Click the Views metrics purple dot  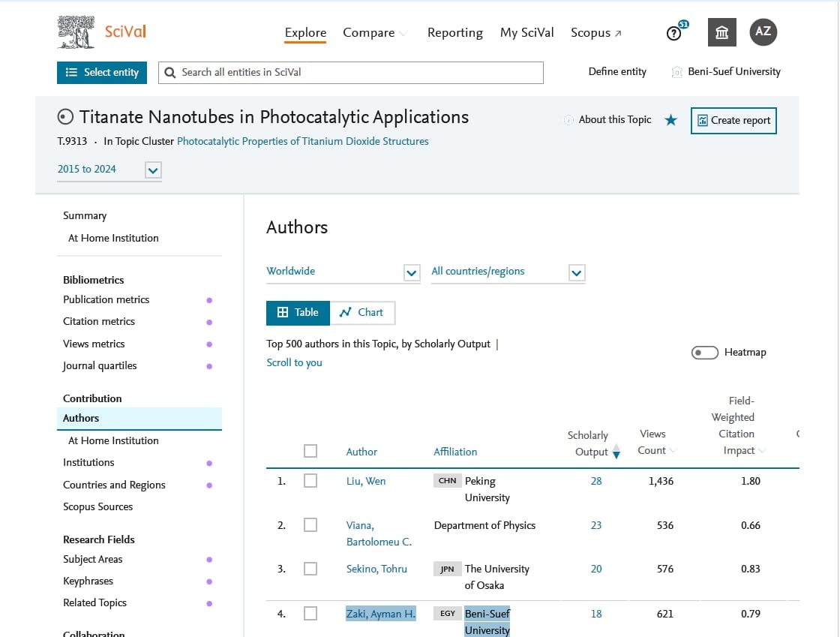(209, 344)
